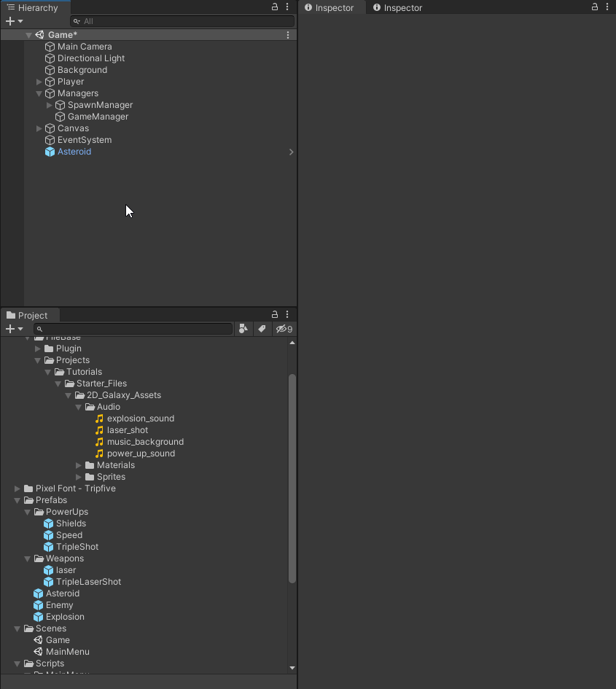616x689 pixels.
Task: Collapse the Audio folder
Action: click(78, 407)
